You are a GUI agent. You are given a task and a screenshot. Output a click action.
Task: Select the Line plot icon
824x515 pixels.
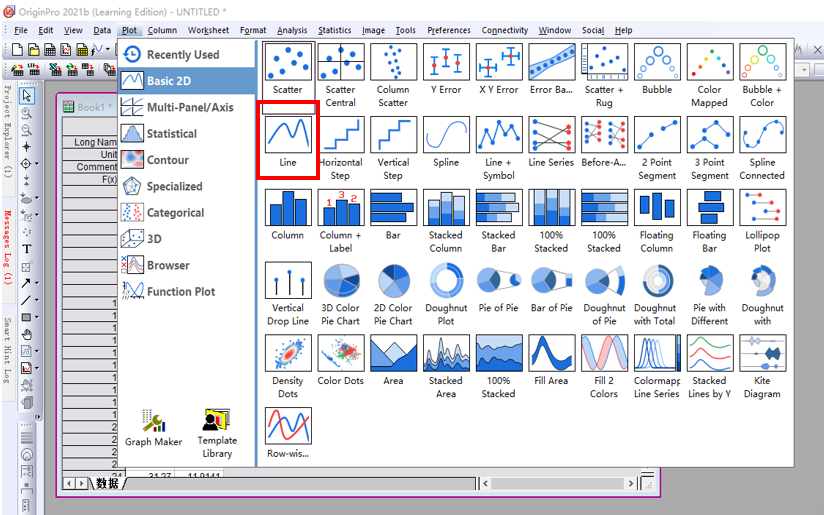click(288, 135)
